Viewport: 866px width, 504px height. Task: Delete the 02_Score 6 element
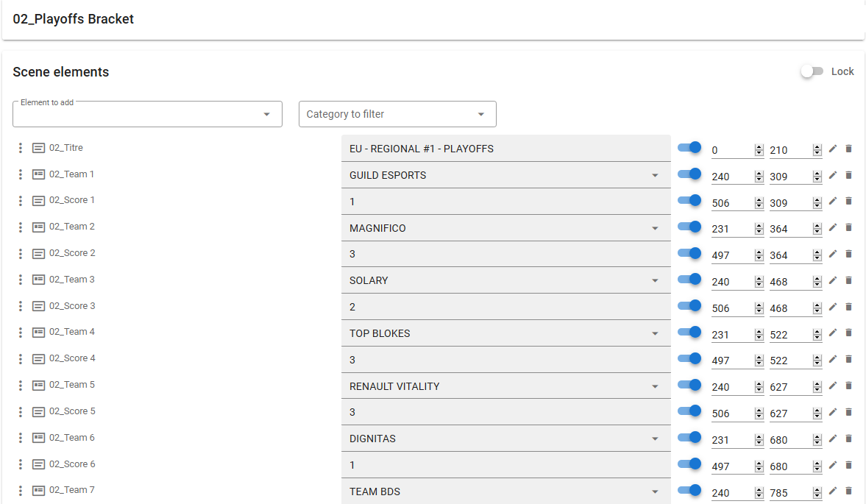point(848,465)
